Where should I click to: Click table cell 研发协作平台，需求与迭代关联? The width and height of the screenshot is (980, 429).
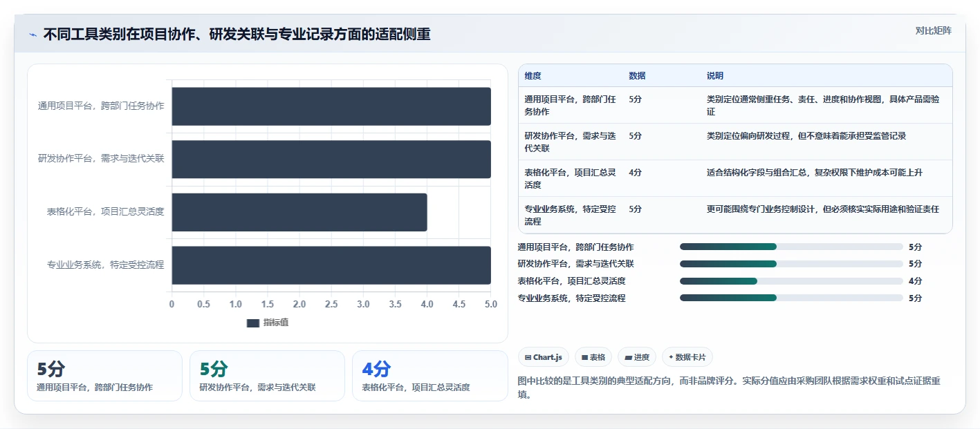[570, 142]
